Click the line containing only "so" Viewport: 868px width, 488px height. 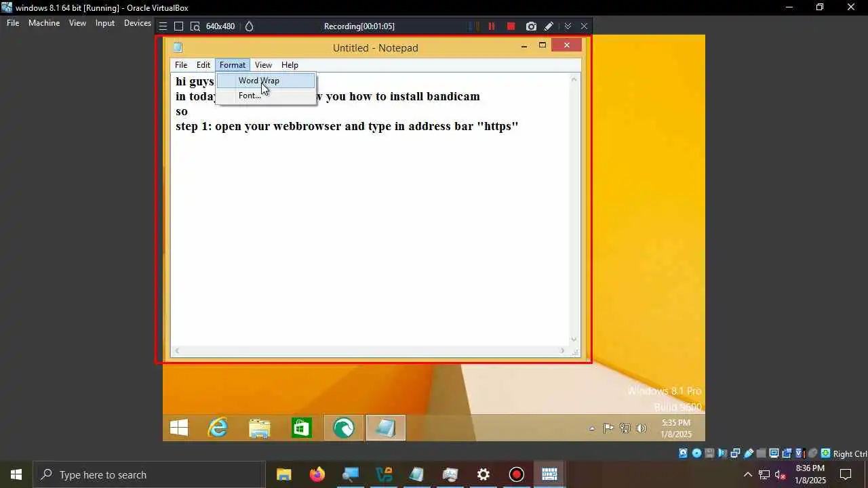point(182,111)
